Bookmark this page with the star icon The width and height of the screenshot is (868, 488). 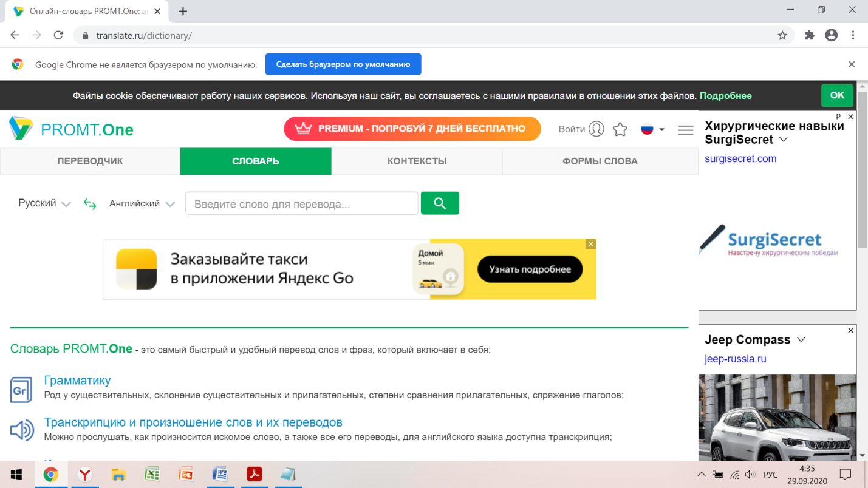click(782, 35)
